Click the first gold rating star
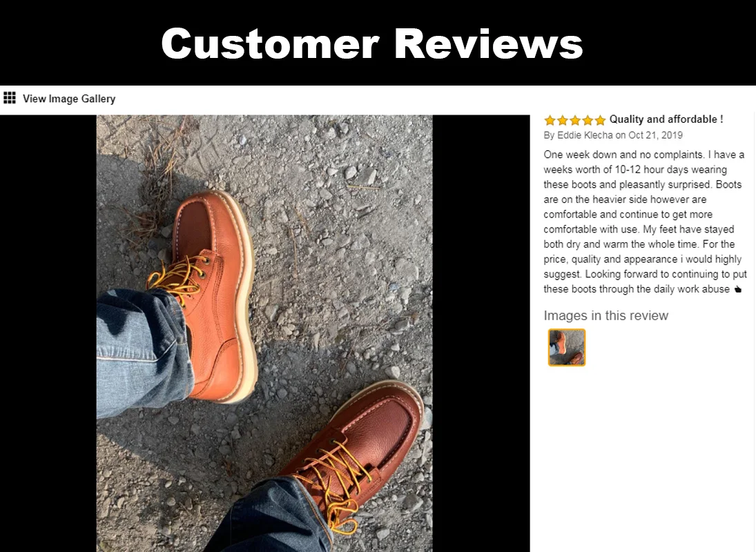756x552 pixels. (x=550, y=120)
